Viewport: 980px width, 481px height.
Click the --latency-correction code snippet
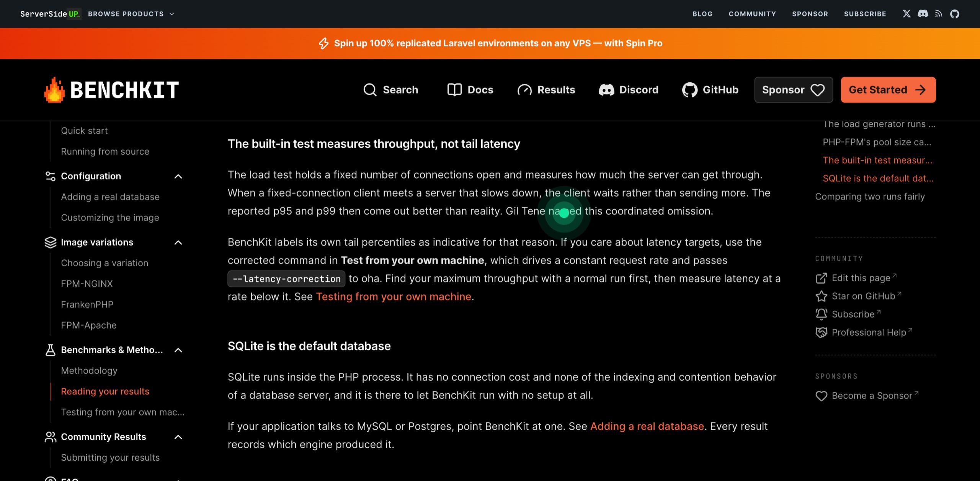coord(286,279)
